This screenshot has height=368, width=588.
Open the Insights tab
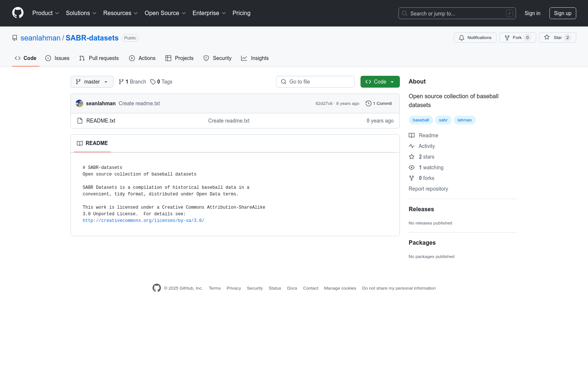255,58
